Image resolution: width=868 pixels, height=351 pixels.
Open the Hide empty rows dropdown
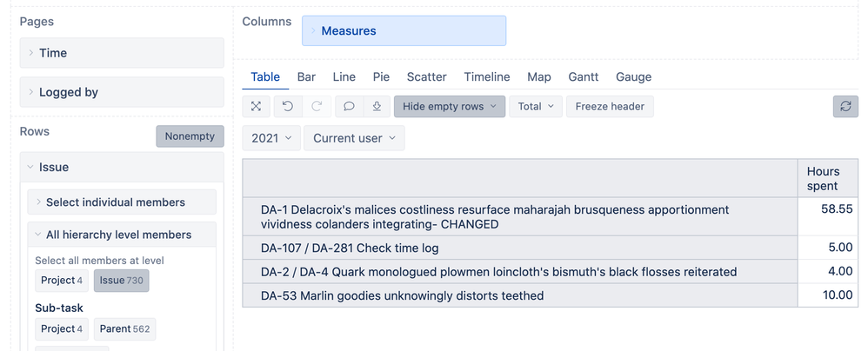(x=450, y=107)
